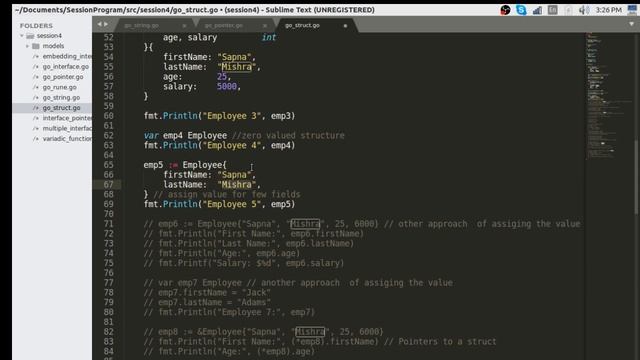Click emp5 variable on line 65

(x=153, y=165)
